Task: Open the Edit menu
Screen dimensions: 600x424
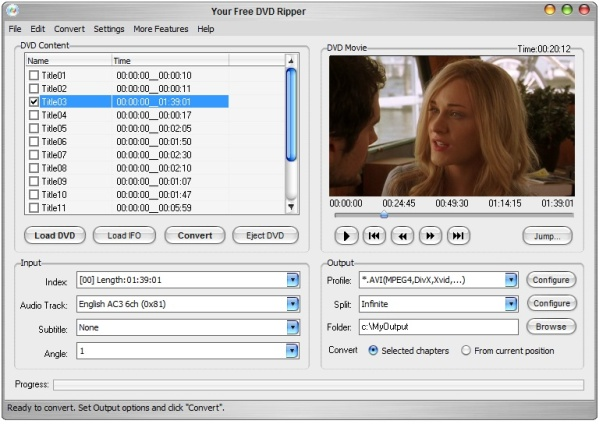Action: 38,29
